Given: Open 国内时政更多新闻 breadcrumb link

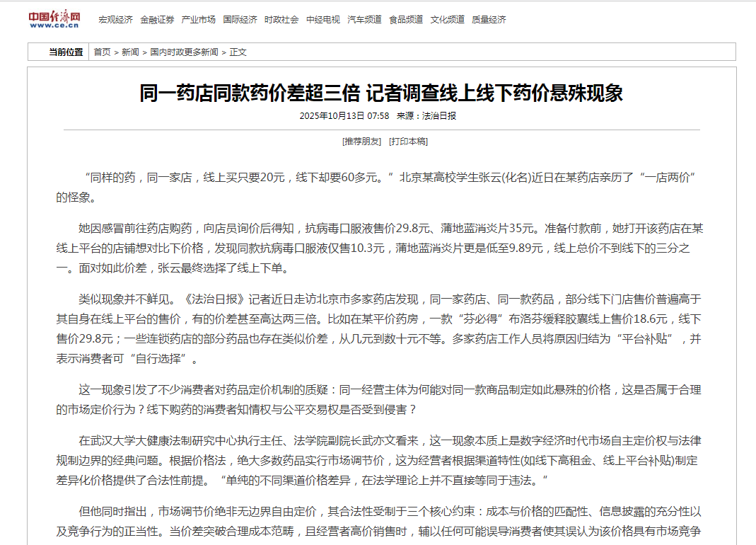Looking at the screenshot, I should 184,52.
